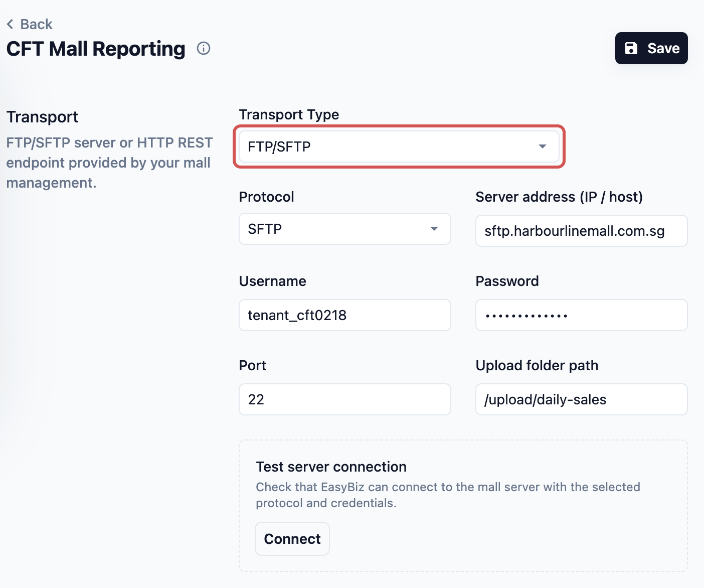Click the Test server connection heading
This screenshot has width=704, height=588.
tap(331, 467)
